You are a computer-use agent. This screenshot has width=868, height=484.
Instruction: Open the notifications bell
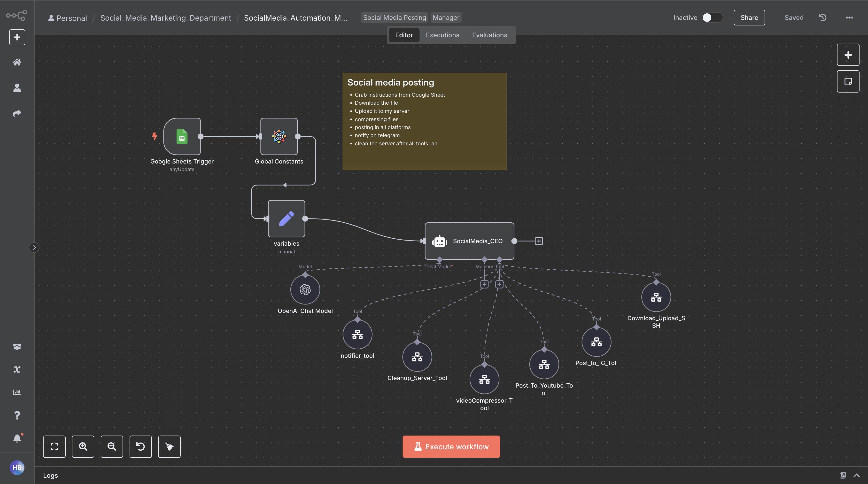[17, 438]
